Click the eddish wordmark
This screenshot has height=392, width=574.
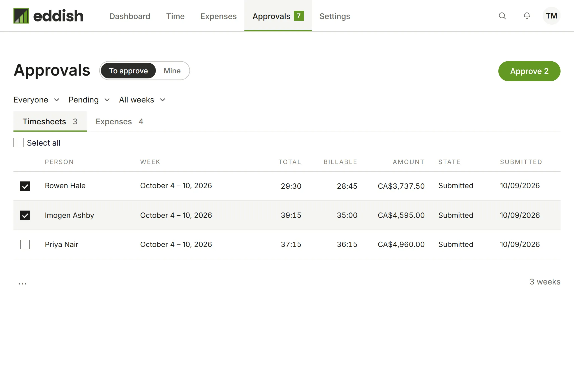tap(58, 16)
